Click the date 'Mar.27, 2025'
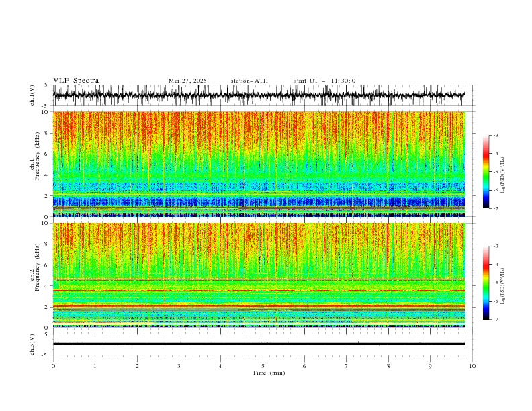The height and width of the screenshot is (411, 532). [187, 81]
